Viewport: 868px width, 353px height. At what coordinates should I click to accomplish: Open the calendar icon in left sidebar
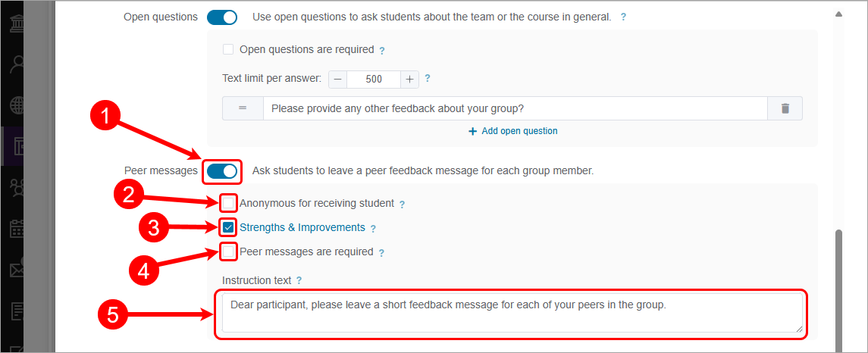pos(16,228)
